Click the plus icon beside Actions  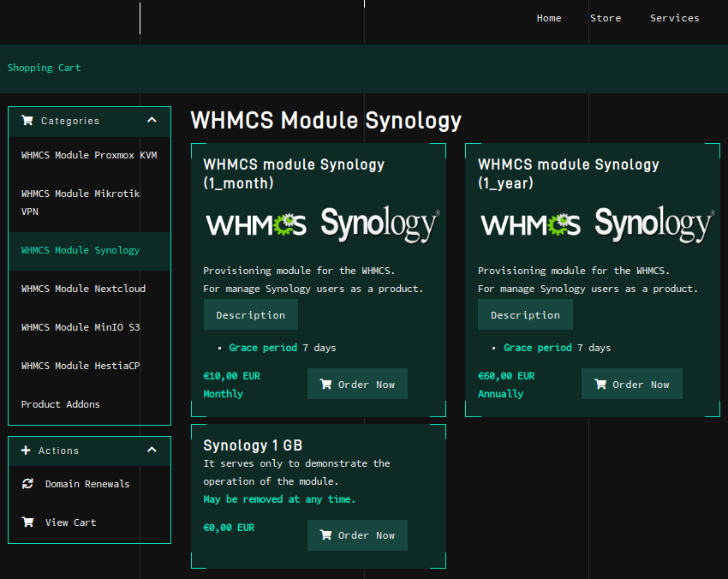coord(26,451)
